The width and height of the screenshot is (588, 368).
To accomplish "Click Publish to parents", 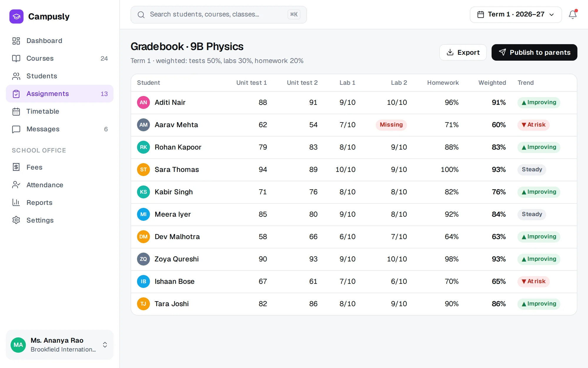I will pos(534,52).
